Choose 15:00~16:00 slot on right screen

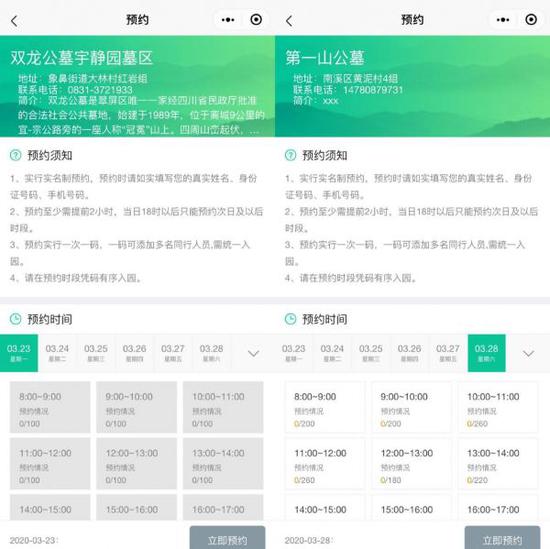(411, 508)
